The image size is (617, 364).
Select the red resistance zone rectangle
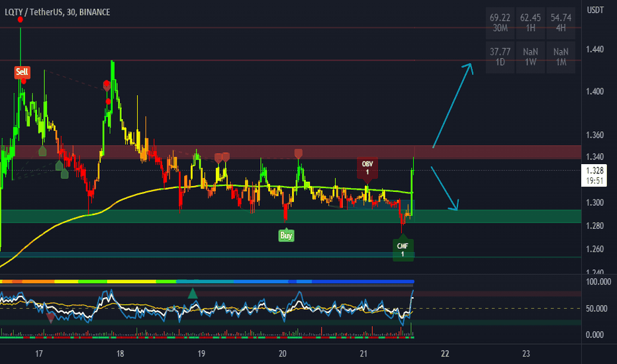(x=291, y=152)
